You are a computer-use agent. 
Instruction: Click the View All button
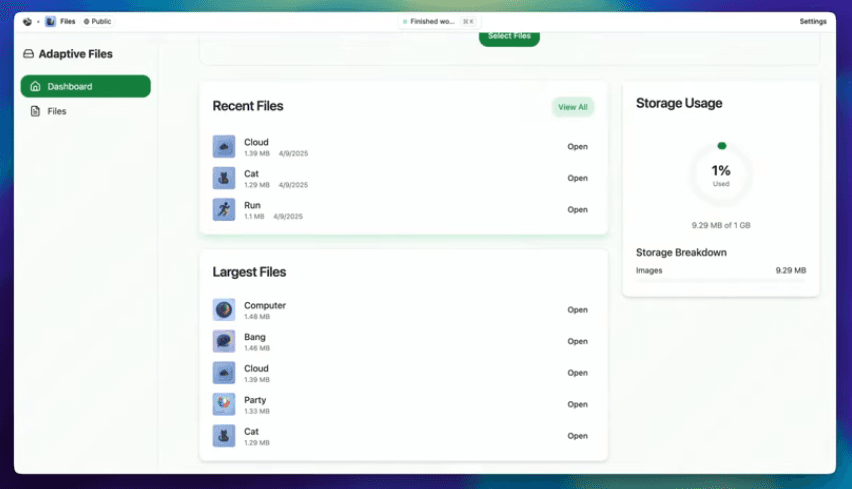(573, 107)
